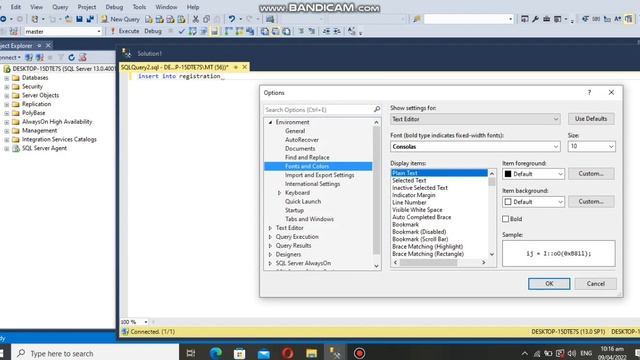Click the Use Defaults button
Screen dimensions: 640x360
pos(591,119)
